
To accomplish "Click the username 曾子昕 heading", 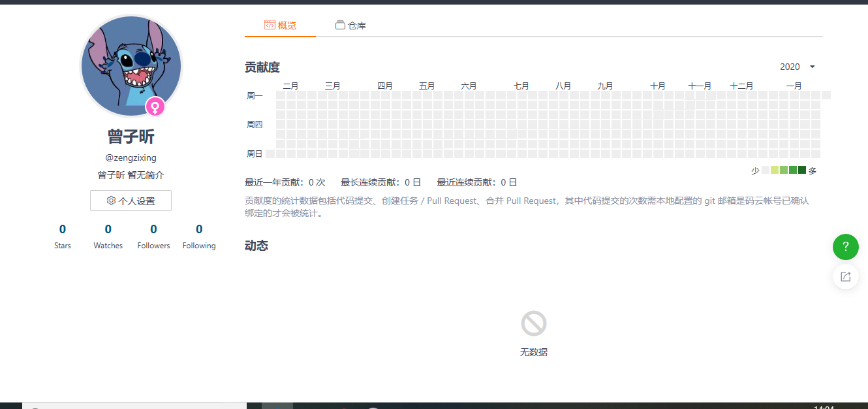I will pyautogui.click(x=131, y=137).
